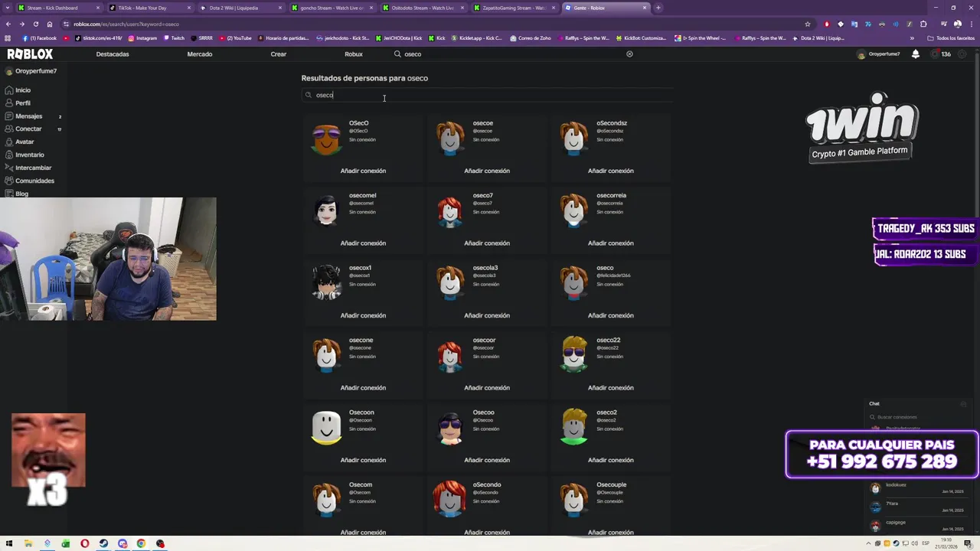
Task: Open the Inicio home icon in sidebar
Action: coord(9,90)
